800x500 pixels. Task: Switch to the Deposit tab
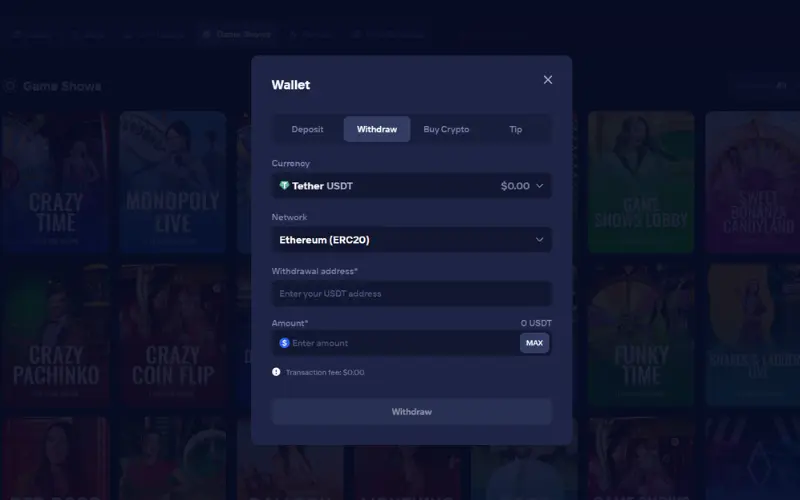[x=307, y=129]
